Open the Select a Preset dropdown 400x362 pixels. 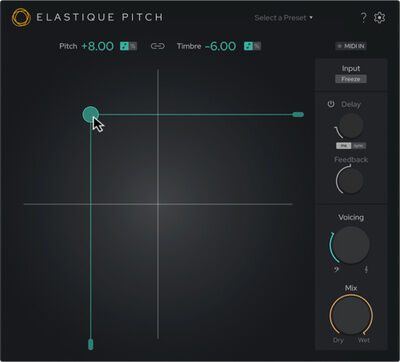click(284, 18)
